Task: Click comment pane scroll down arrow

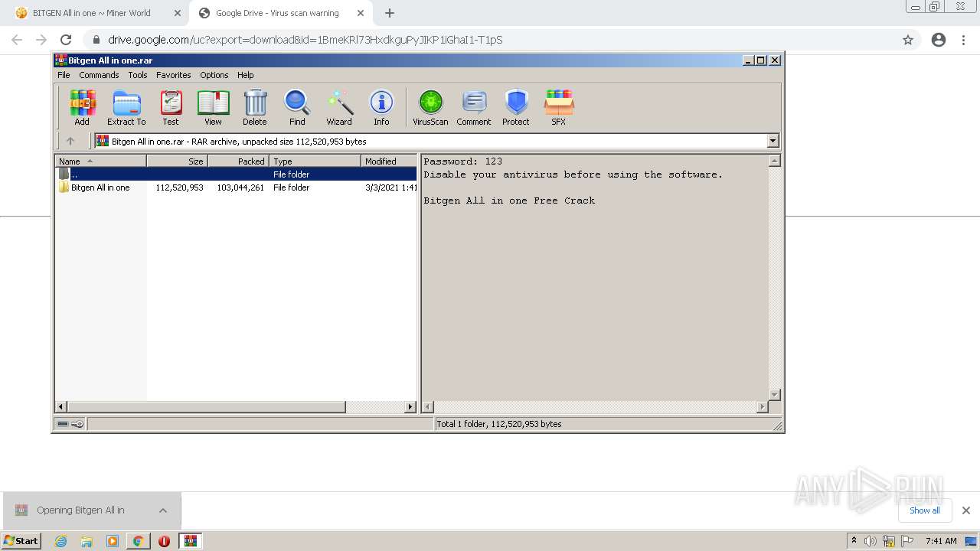Action: click(774, 395)
